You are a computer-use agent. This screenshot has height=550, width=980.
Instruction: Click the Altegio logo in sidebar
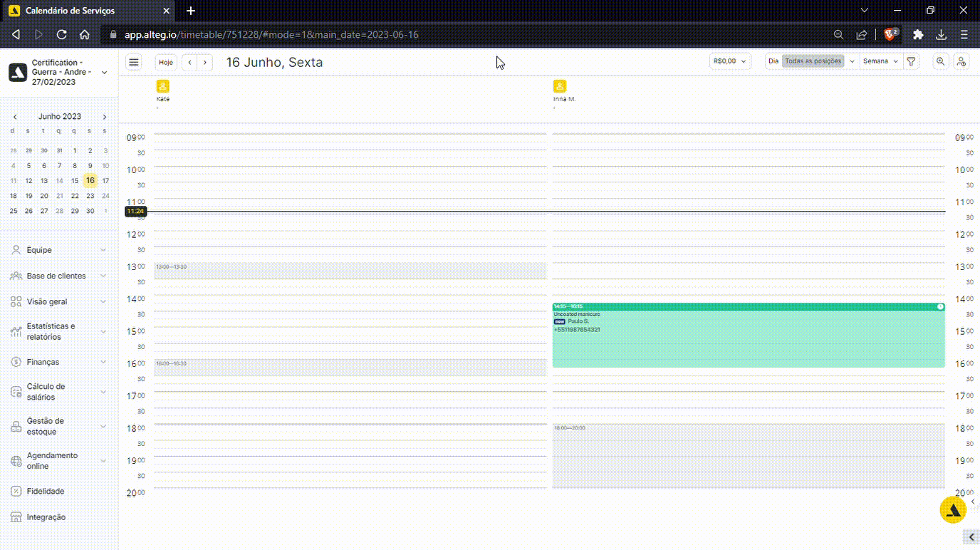point(18,72)
